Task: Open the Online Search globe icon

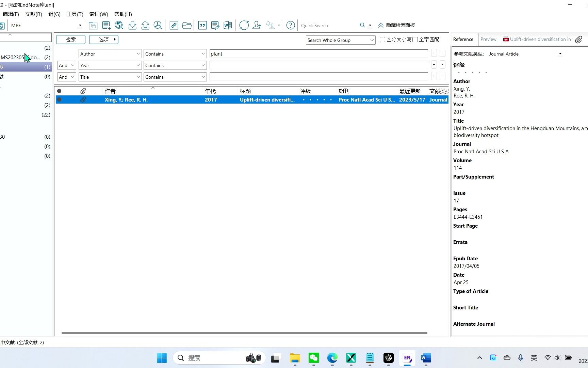Action: tap(119, 25)
